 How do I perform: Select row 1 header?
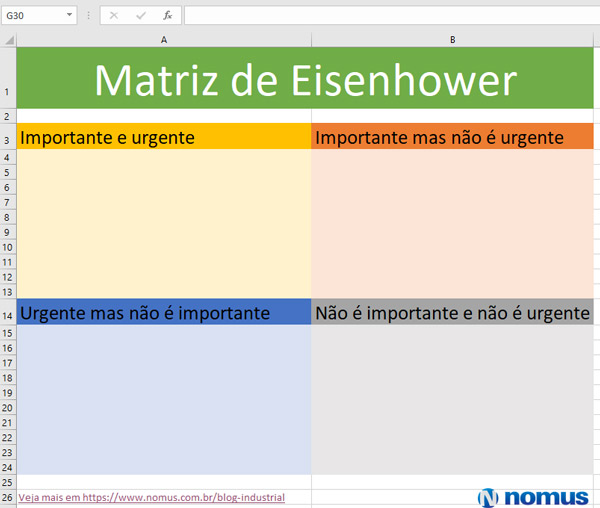[8, 78]
